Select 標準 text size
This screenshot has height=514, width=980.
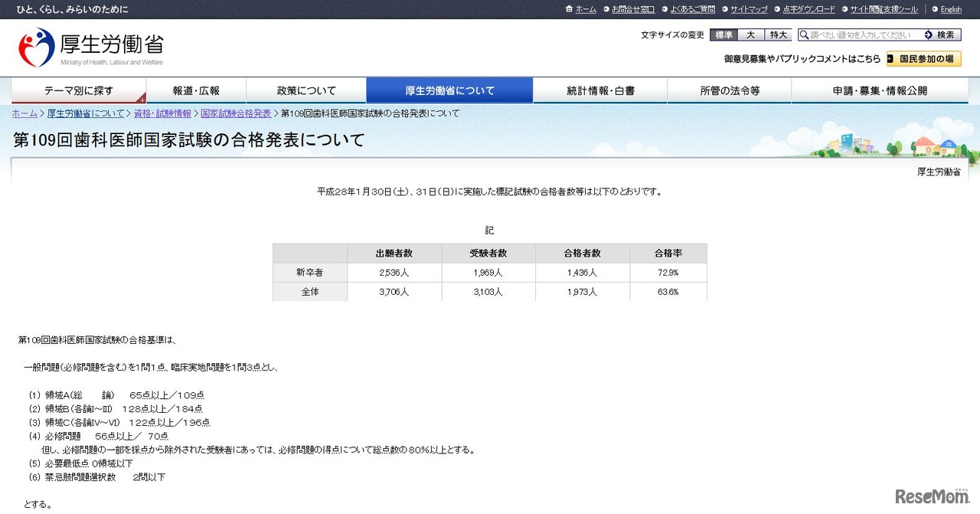[x=724, y=35]
